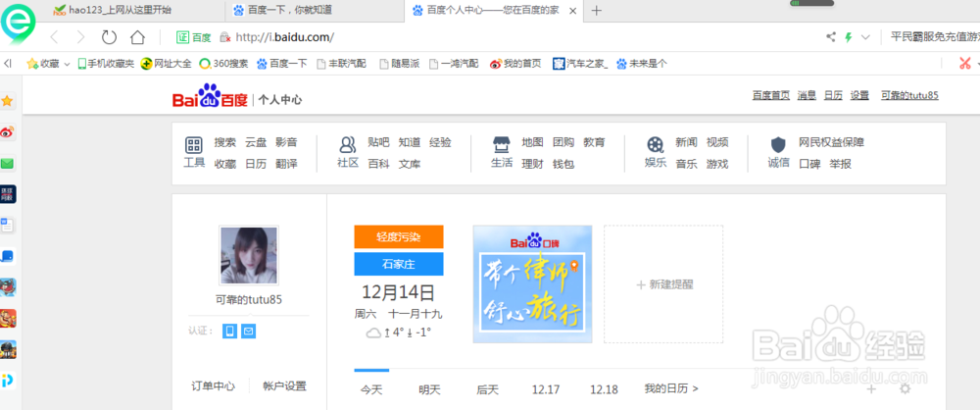The image size is (980, 410).
Task: Click the share icon in address bar
Action: coord(831,37)
